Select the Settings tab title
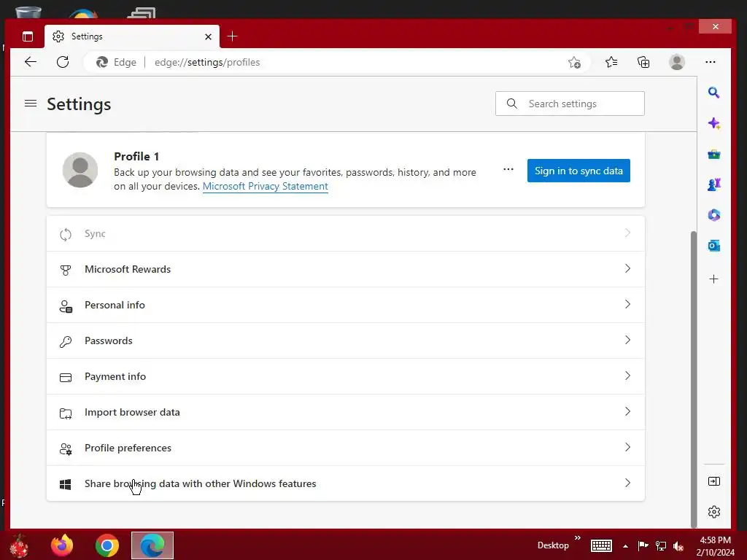This screenshot has height=560, width=747. coord(87,36)
